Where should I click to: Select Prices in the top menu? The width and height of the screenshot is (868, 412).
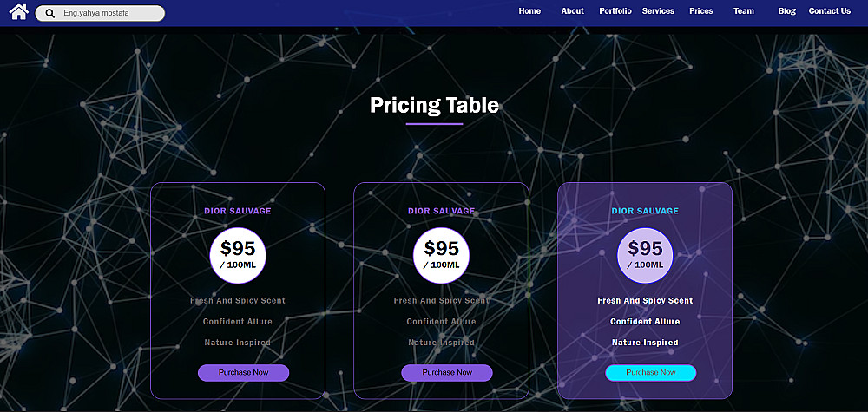coord(700,11)
